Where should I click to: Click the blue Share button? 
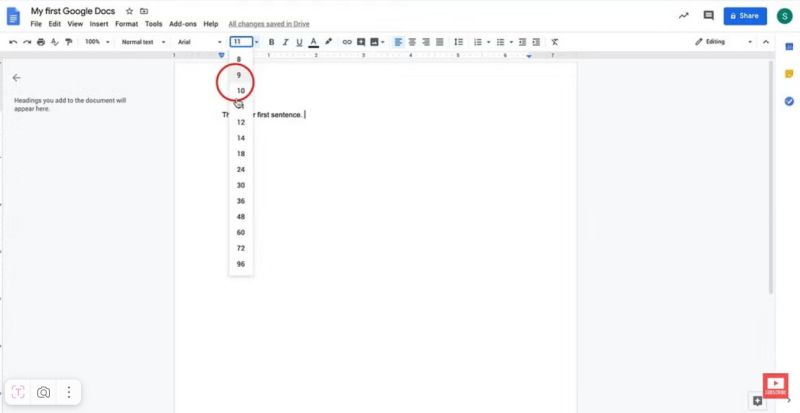coord(745,16)
